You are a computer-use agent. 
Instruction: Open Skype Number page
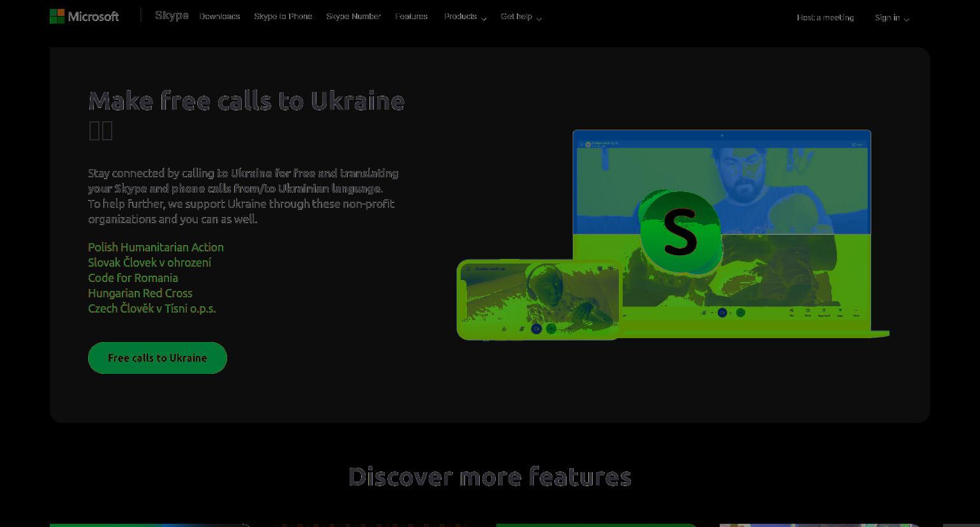coord(353,17)
